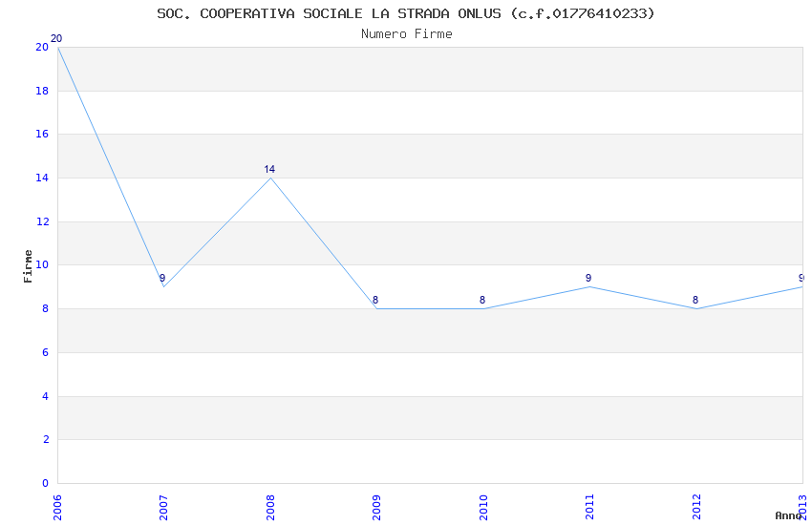Click the subtitle Numero Firme
Viewport: 812px width, 525px height.
point(407,34)
